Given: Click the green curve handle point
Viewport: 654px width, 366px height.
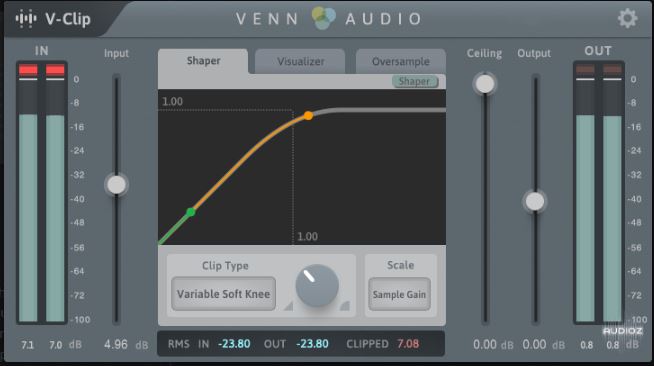Looking at the screenshot, I should point(191,212).
